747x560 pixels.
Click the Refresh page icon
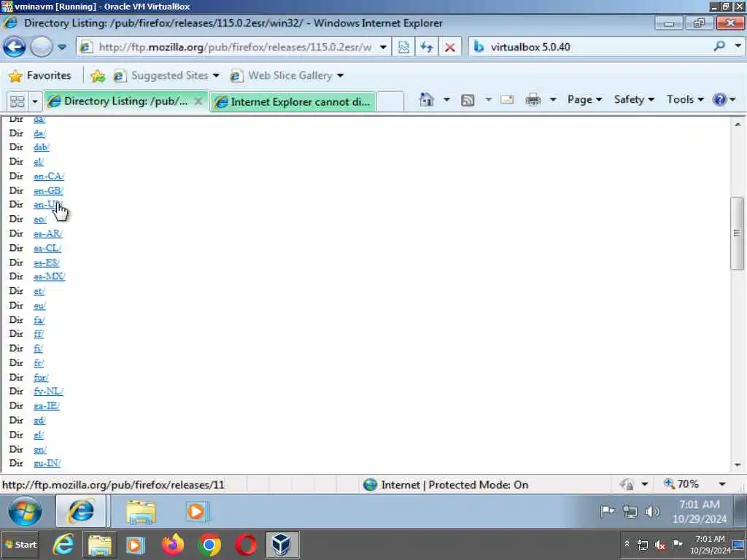426,47
